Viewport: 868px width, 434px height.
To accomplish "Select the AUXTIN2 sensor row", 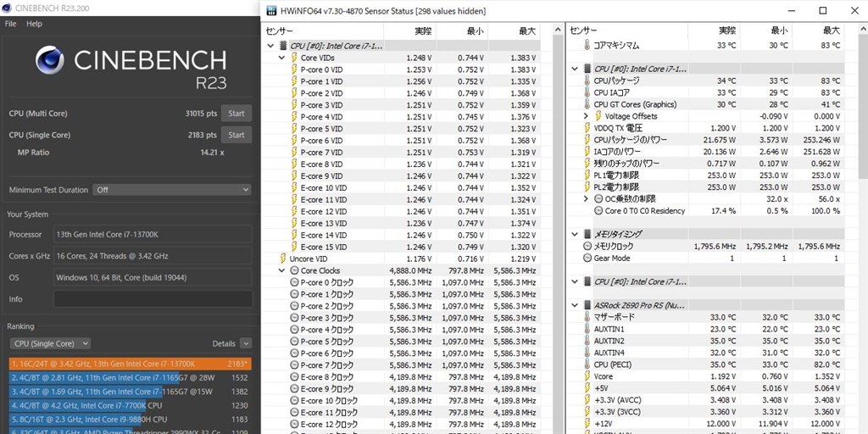I will pyautogui.click(x=706, y=341).
